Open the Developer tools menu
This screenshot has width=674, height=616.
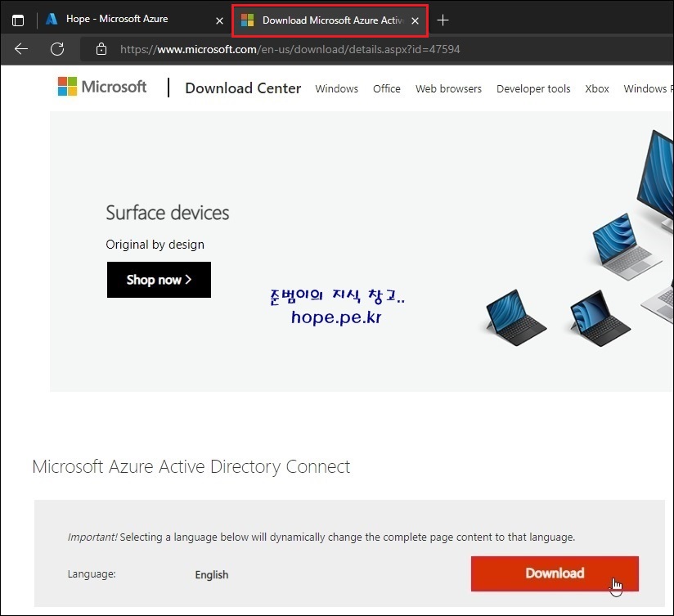tap(533, 88)
